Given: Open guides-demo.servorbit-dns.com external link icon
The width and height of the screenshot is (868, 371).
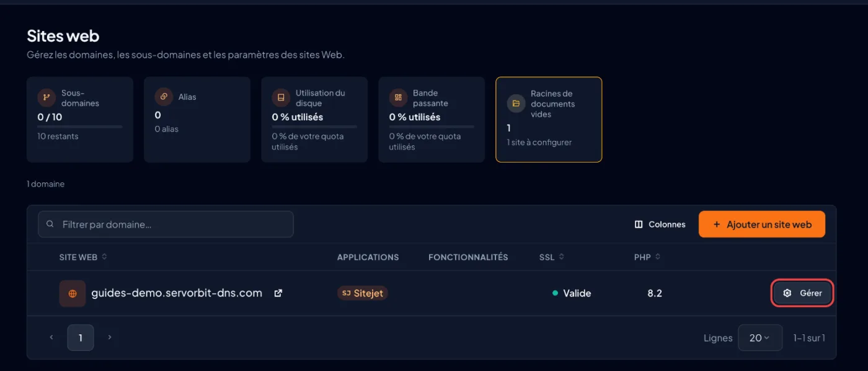Looking at the screenshot, I should point(278,293).
